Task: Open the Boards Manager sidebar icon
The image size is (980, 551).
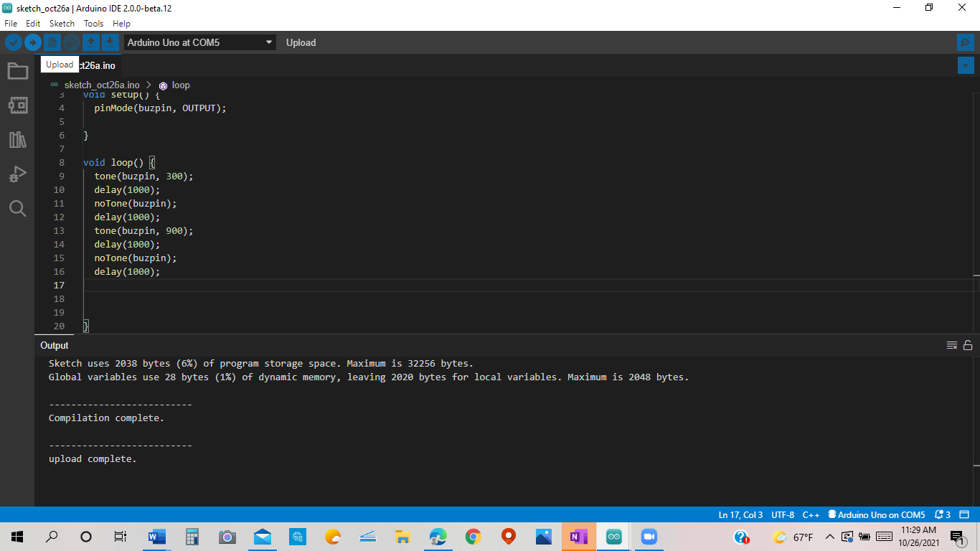Action: click(17, 105)
